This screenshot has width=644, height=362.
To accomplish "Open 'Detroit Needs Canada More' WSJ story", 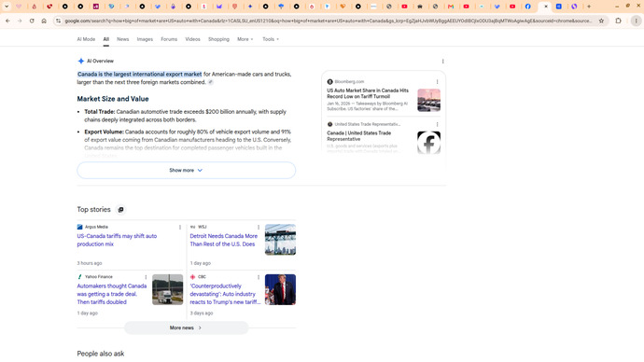I will click(223, 240).
